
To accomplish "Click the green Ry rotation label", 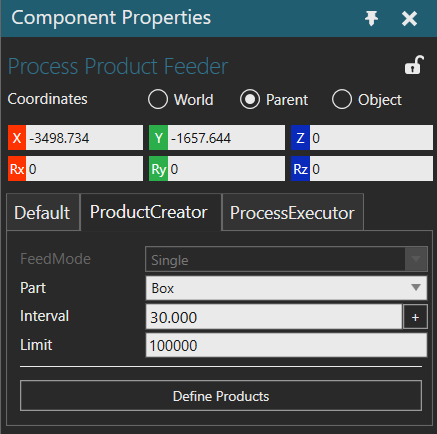I will (159, 169).
